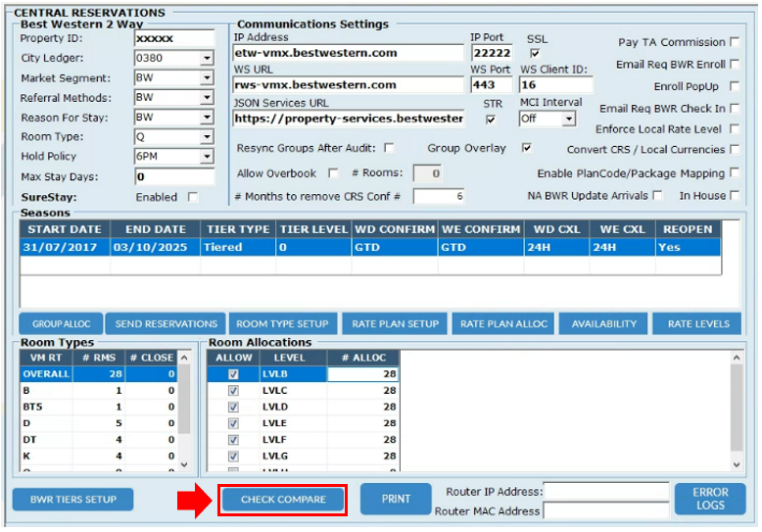Open the Reason For Stay dropdown
The width and height of the screenshot is (762, 532).
pyautogui.click(x=207, y=118)
